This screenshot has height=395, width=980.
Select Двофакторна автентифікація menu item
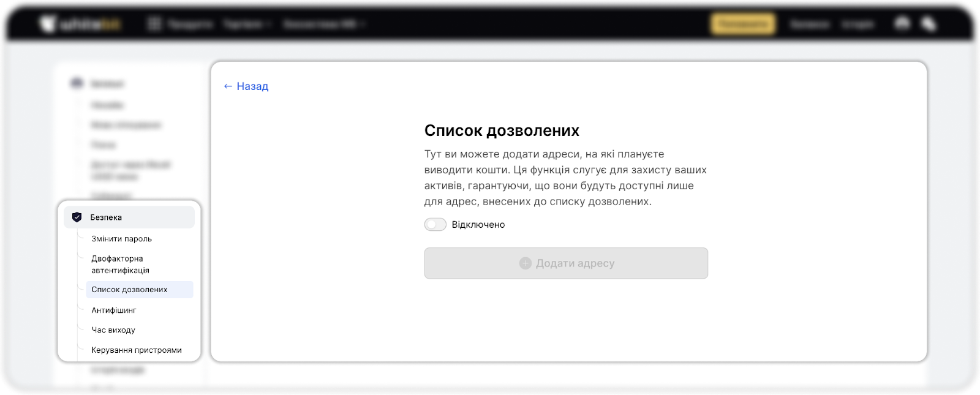point(120,264)
